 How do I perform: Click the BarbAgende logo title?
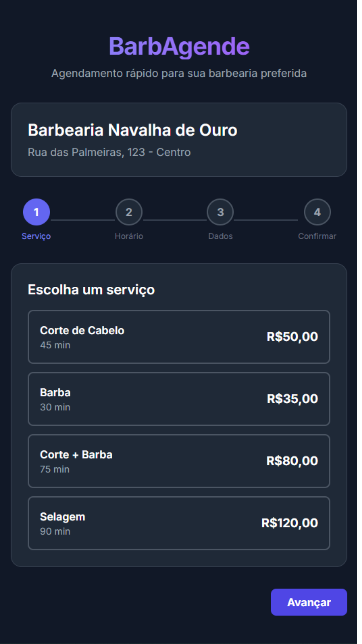[x=179, y=46]
